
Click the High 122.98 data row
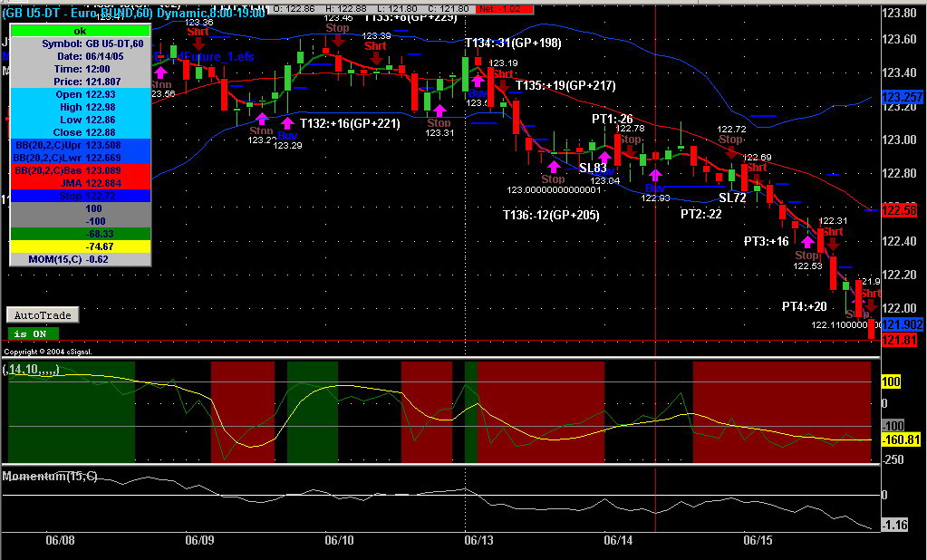[x=81, y=107]
